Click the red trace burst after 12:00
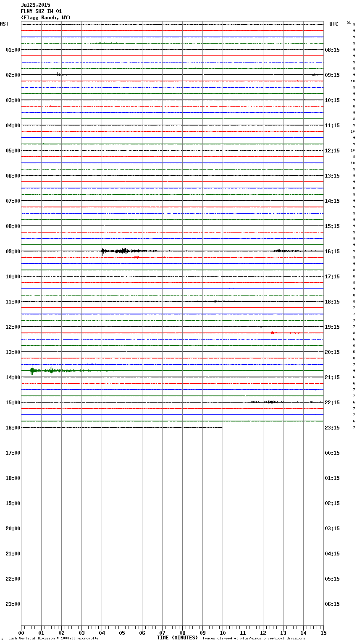Screen dimensions: 357x644 coord(273,332)
